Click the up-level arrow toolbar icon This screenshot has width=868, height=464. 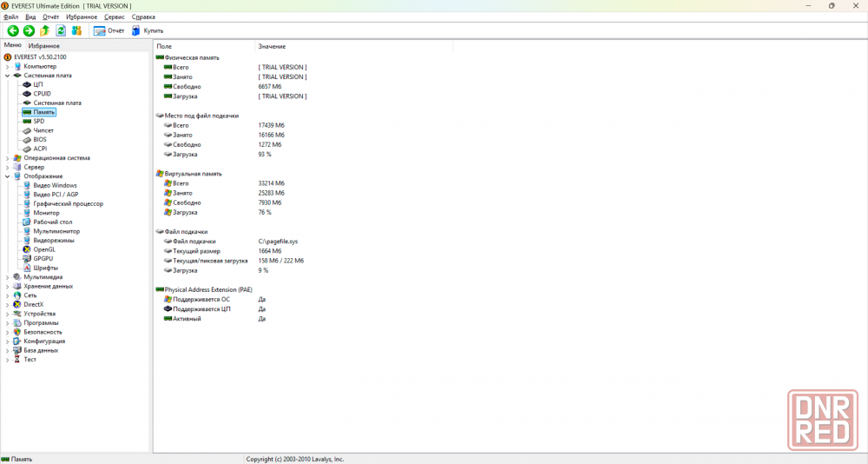pos(45,31)
